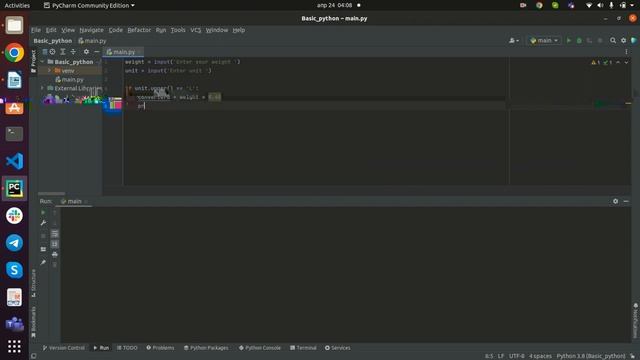Open the Window menu
This screenshot has height=360, width=640.
(217, 30)
